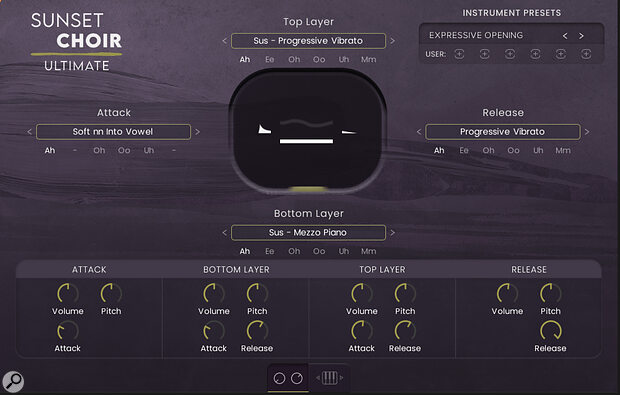Click the TOP LAYER Pitch knob
This screenshot has width=620, height=395.
(x=405, y=293)
